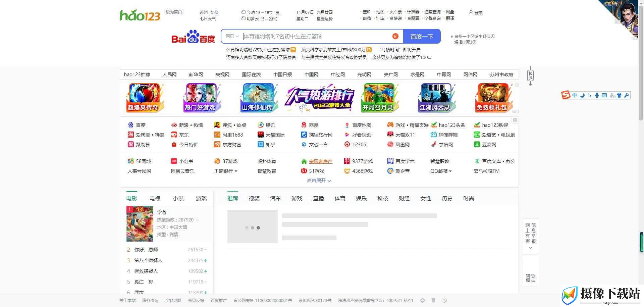
Task: Open the 12306 site icon
Action: tap(347, 144)
